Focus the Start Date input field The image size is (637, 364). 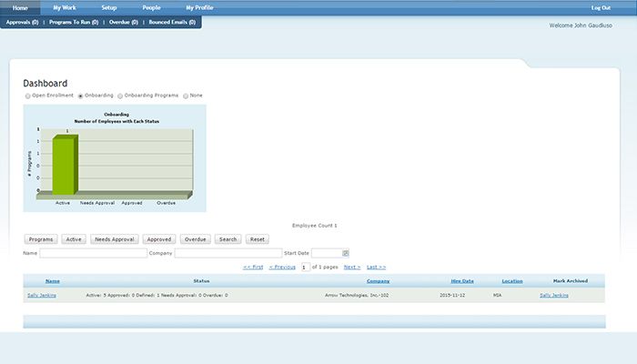(327, 253)
